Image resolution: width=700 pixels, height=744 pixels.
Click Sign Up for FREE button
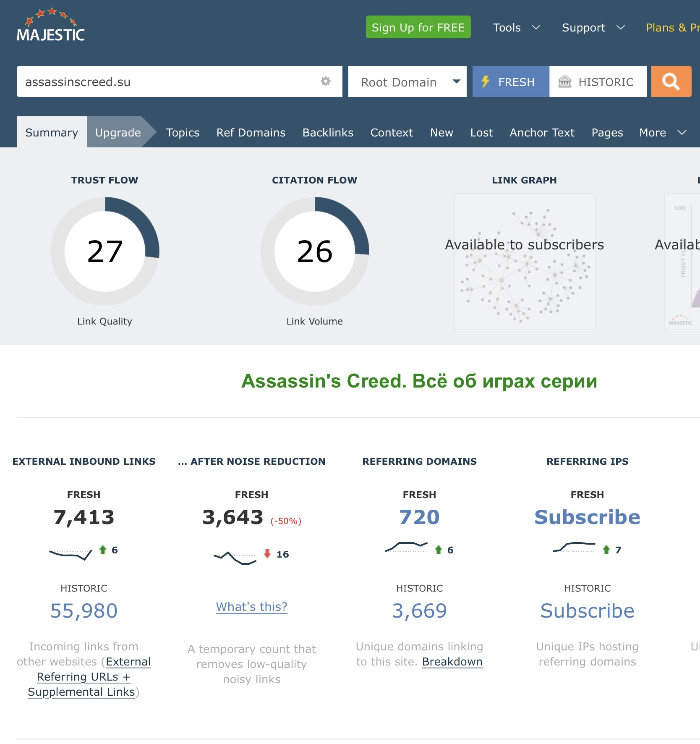click(418, 27)
